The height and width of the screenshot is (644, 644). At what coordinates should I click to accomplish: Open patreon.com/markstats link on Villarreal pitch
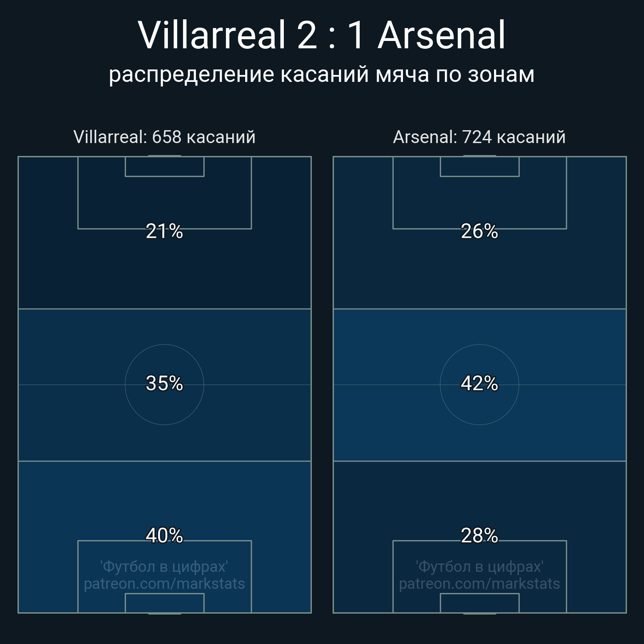[x=164, y=584]
